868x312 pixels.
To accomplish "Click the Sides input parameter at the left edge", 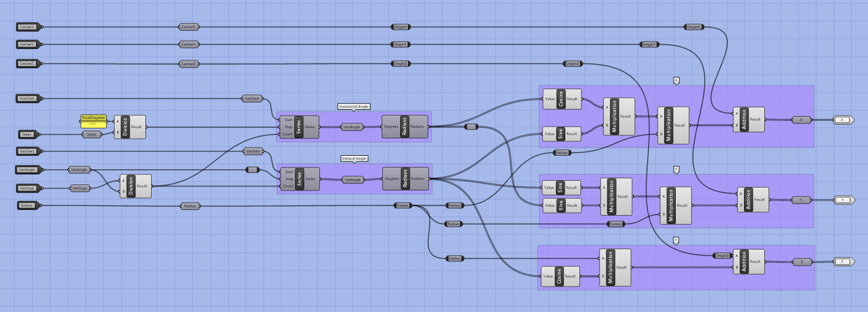I will (28, 134).
